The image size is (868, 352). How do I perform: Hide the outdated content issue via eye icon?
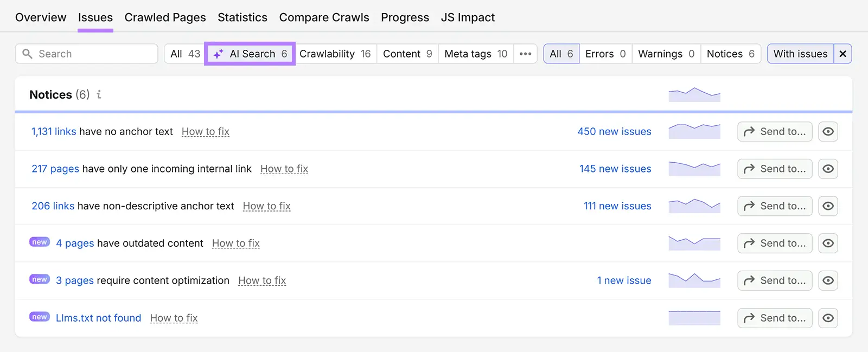pyautogui.click(x=828, y=243)
